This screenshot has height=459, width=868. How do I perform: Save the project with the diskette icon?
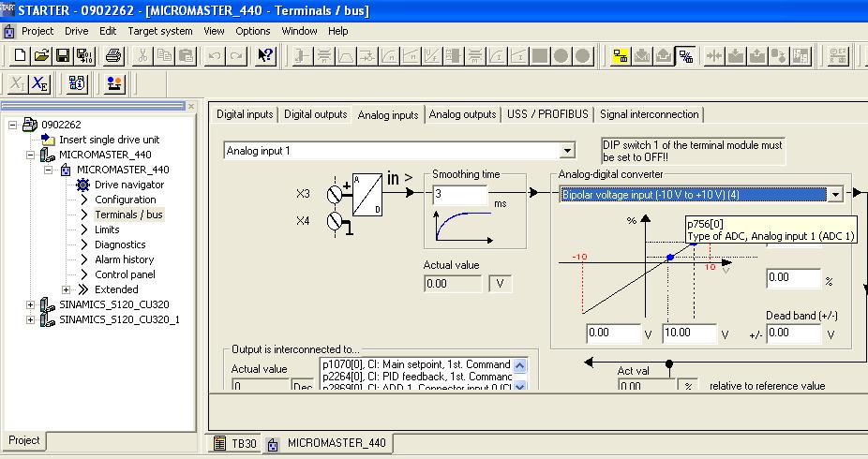[63, 55]
